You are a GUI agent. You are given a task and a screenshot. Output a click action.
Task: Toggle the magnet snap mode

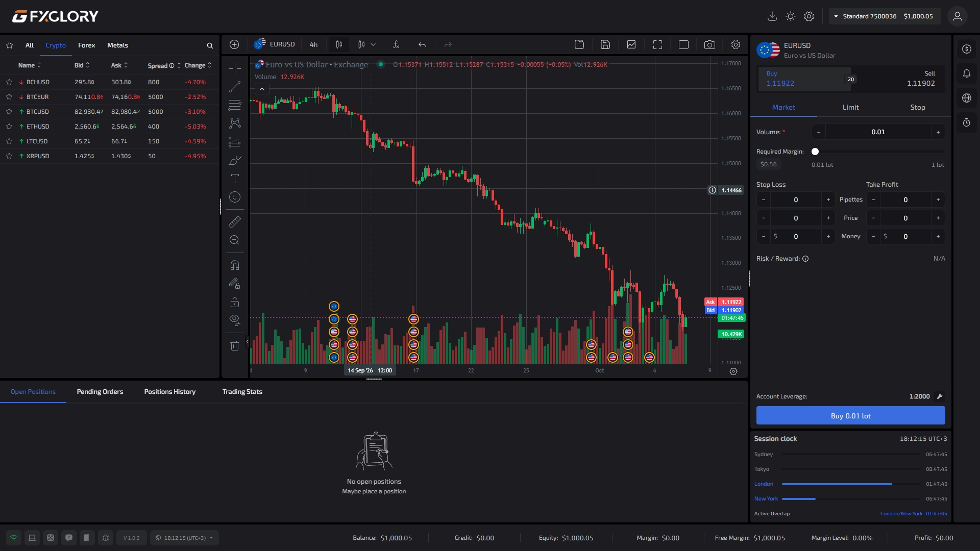pos(235,265)
